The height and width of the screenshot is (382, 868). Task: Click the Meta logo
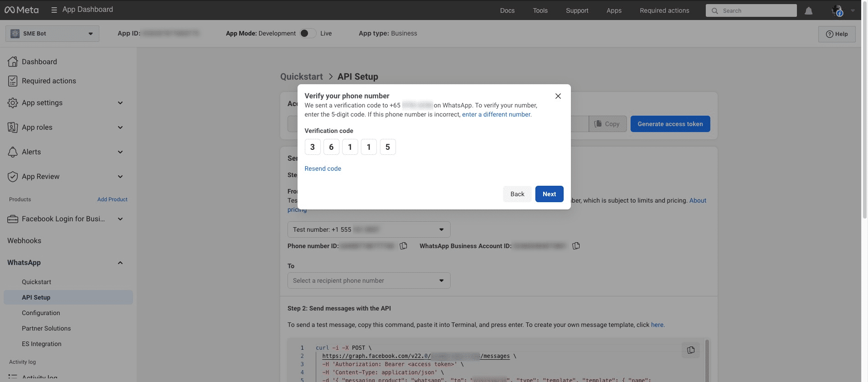tap(21, 10)
